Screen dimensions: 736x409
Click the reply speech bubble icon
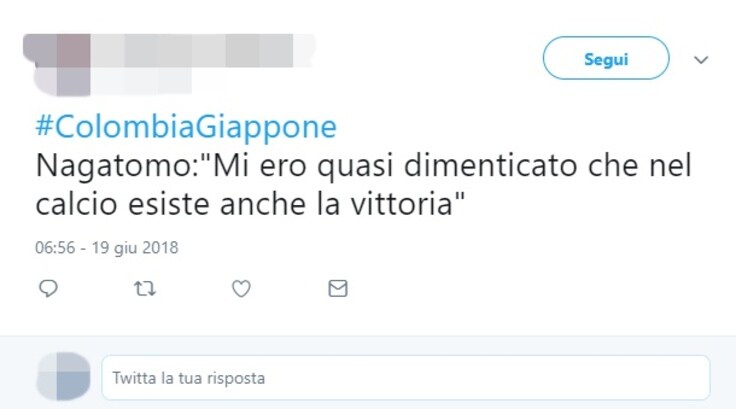(x=48, y=288)
